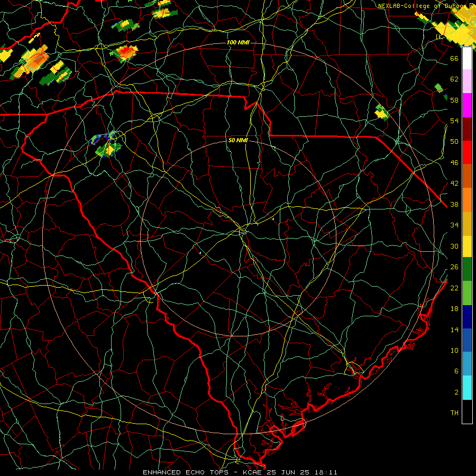476x476 pixels.
Task: Click the green-yellow echo cell inside the western 100 NMI ring
Action: point(108,149)
